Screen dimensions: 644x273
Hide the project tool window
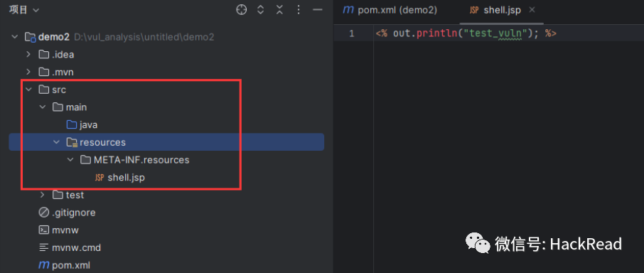[318, 10]
